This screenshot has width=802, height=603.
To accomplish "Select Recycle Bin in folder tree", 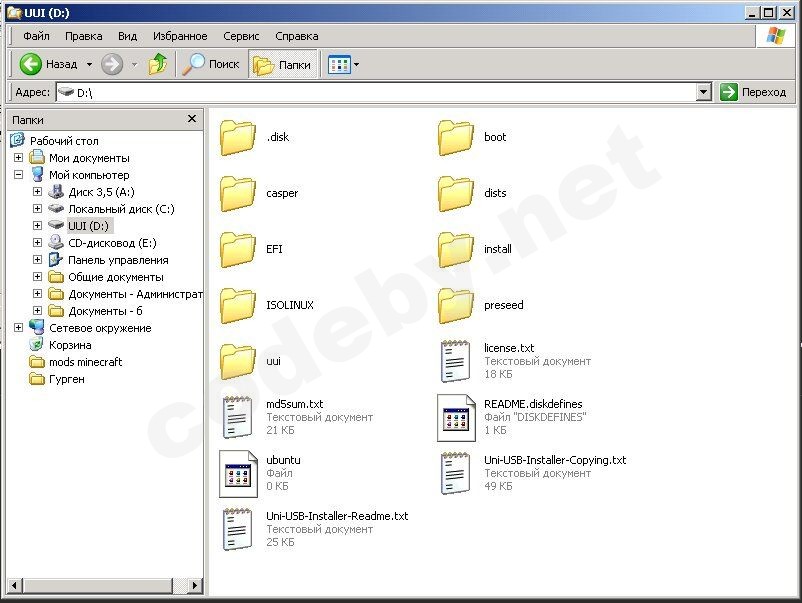I will click(x=69, y=345).
